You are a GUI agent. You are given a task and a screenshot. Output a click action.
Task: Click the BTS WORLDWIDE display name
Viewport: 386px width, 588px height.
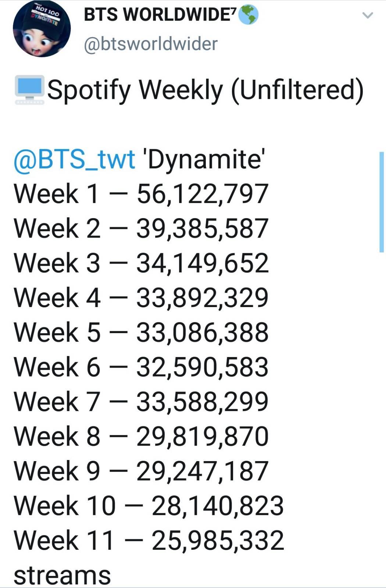[161, 14]
